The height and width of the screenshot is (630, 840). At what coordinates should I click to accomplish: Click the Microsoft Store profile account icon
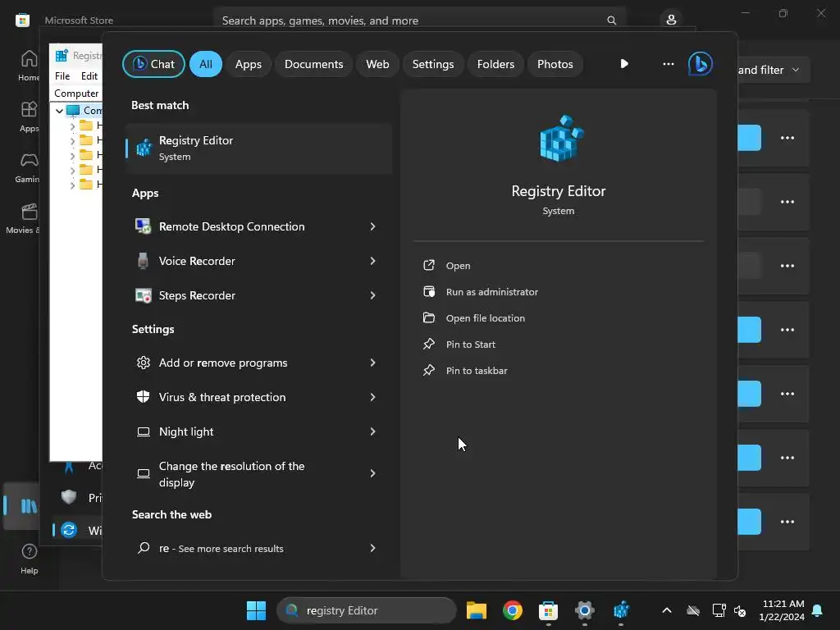(x=671, y=21)
